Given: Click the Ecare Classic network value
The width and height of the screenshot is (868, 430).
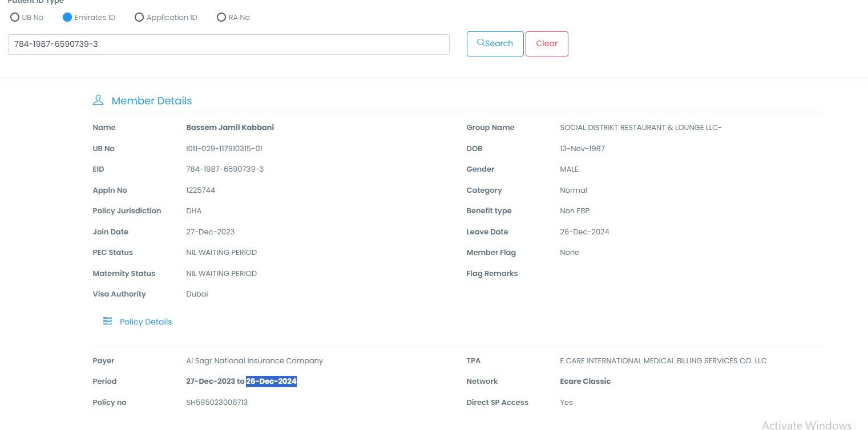Looking at the screenshot, I should [585, 381].
